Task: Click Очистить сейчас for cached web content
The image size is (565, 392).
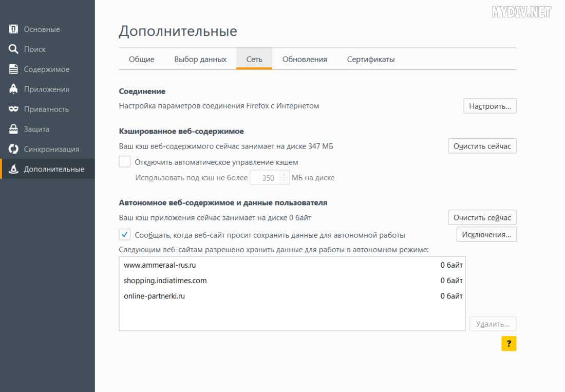Action: click(482, 146)
